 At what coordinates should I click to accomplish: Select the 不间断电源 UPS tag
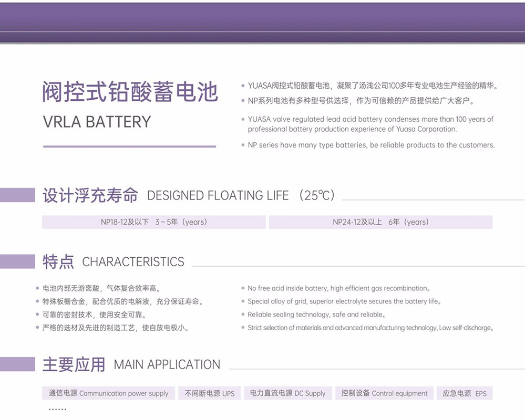tap(210, 393)
